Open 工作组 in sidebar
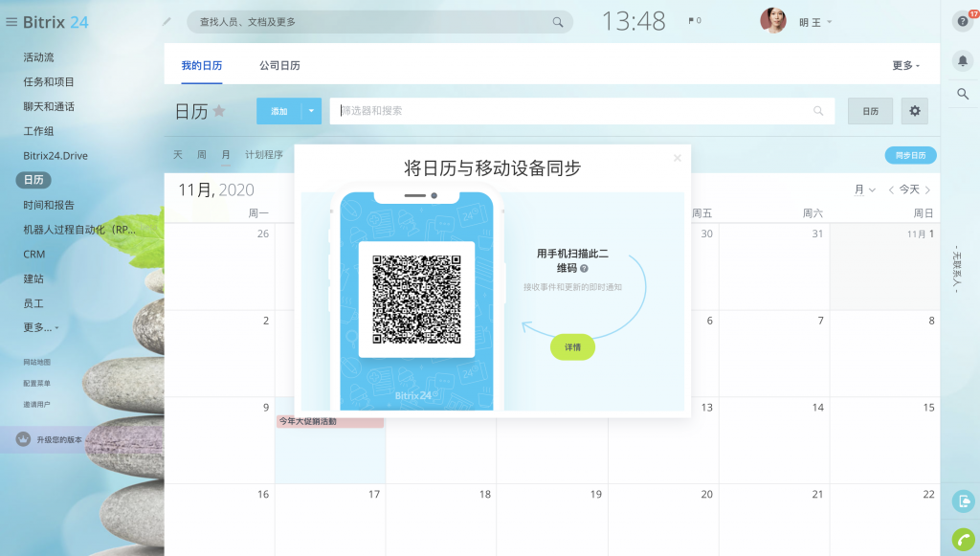 pos(38,131)
